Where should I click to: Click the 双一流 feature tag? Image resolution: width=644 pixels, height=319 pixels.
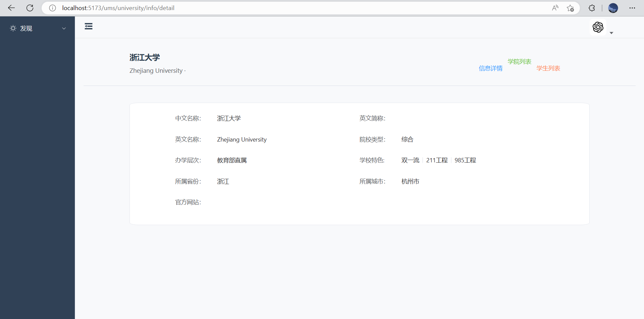(x=410, y=160)
